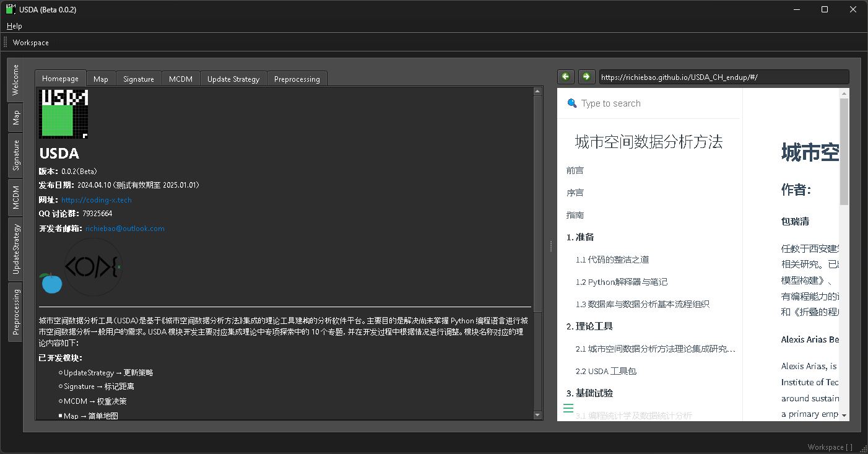Go forward with the green forward arrow
The image size is (868, 454).
click(586, 77)
